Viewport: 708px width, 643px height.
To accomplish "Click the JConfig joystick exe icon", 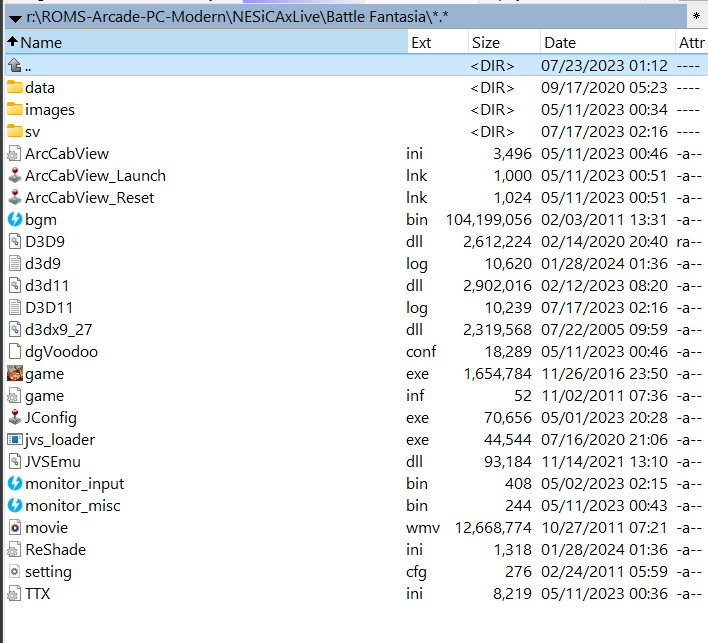I will tap(15, 417).
